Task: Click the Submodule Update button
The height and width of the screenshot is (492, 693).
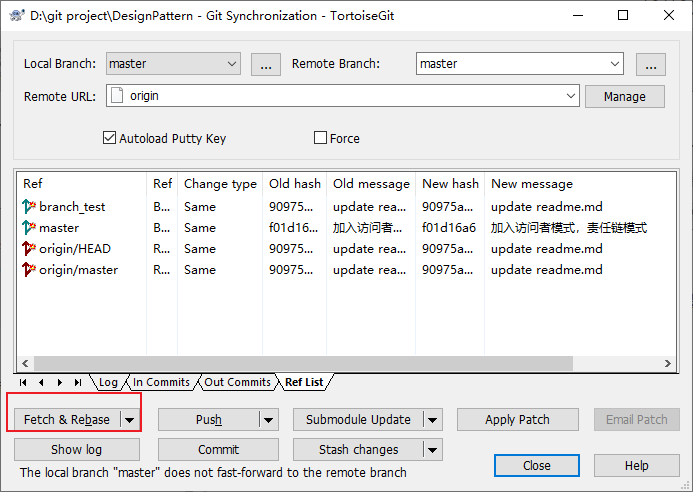Action: [x=358, y=420]
